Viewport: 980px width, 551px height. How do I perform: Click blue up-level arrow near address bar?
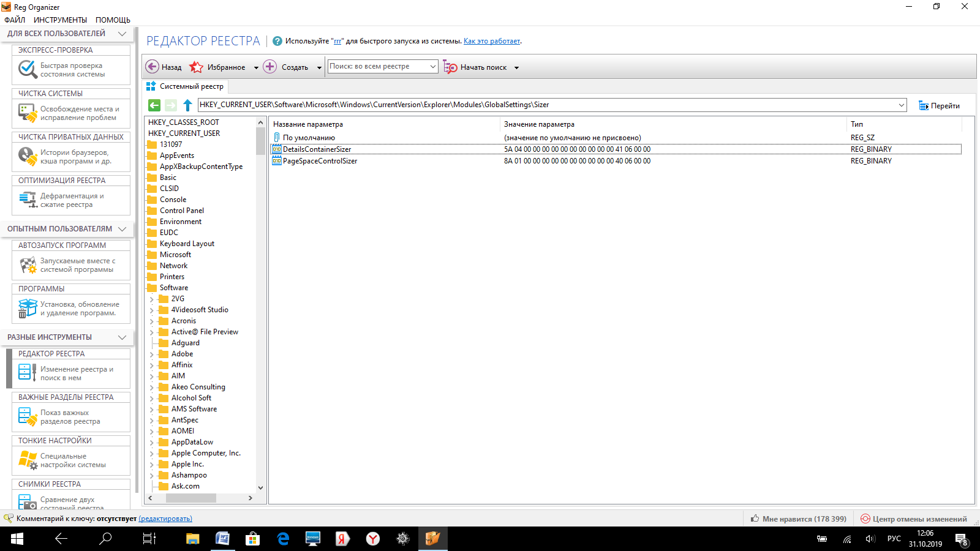187,105
